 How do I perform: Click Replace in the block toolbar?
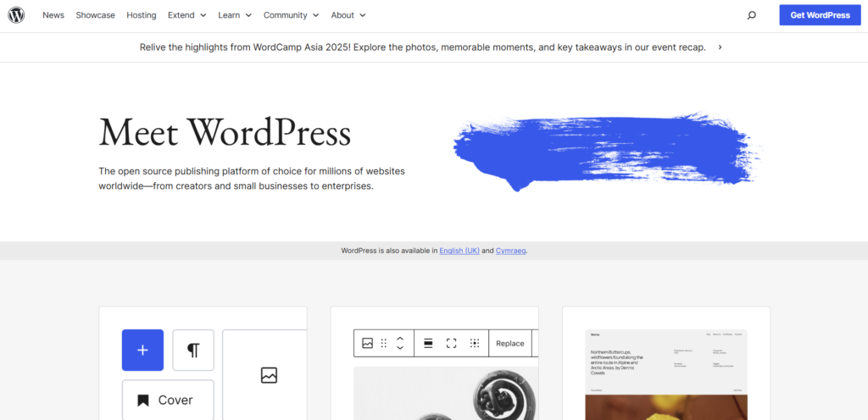[509, 343]
